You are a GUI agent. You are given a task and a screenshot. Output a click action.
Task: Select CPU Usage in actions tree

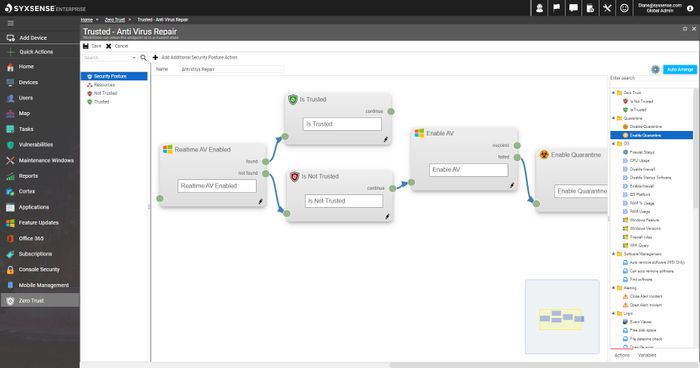click(x=639, y=161)
